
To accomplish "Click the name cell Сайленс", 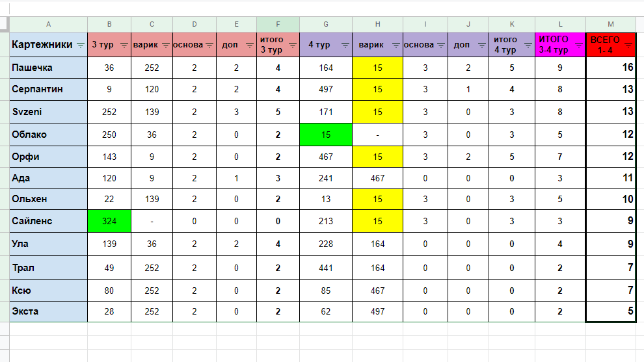I will pyautogui.click(x=49, y=221).
